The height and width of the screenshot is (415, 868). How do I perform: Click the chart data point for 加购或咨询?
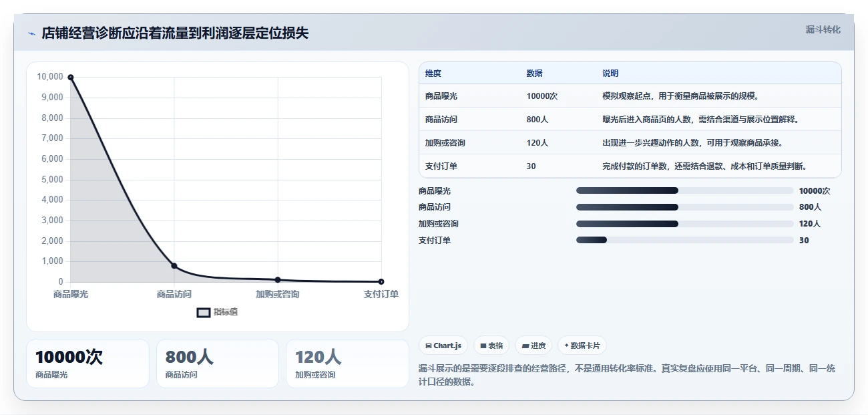tap(278, 280)
